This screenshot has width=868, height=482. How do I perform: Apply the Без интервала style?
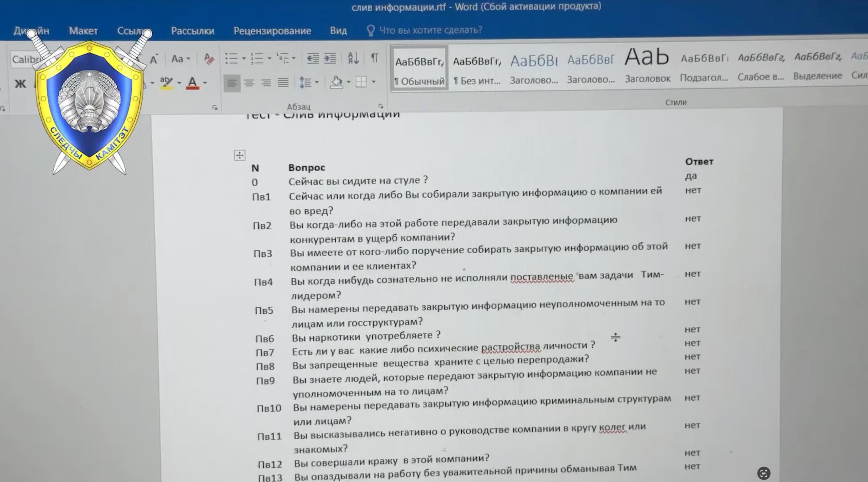click(x=477, y=69)
